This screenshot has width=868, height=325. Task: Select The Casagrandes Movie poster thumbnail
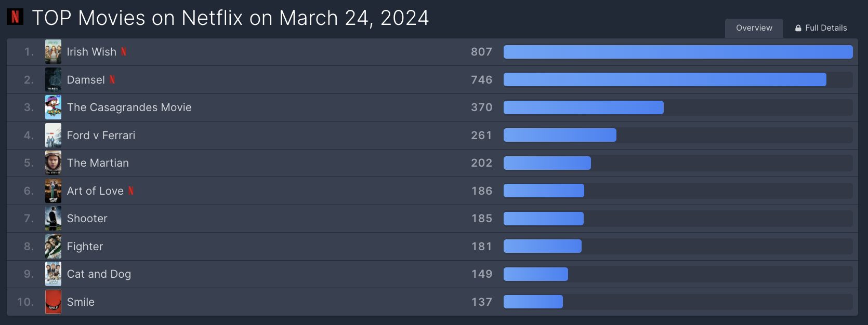(53, 107)
